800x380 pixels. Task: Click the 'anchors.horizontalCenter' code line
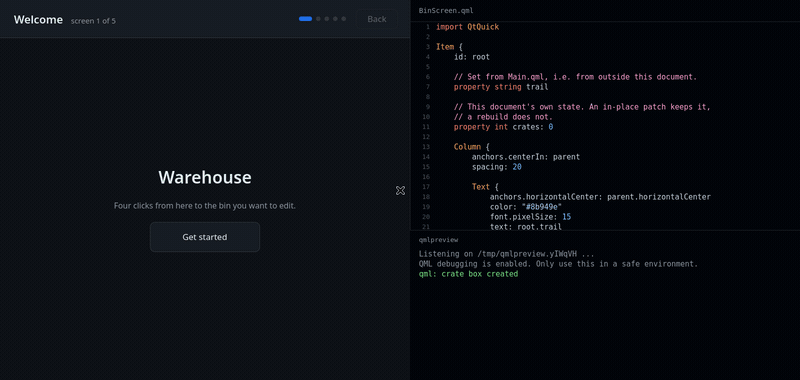pos(600,197)
